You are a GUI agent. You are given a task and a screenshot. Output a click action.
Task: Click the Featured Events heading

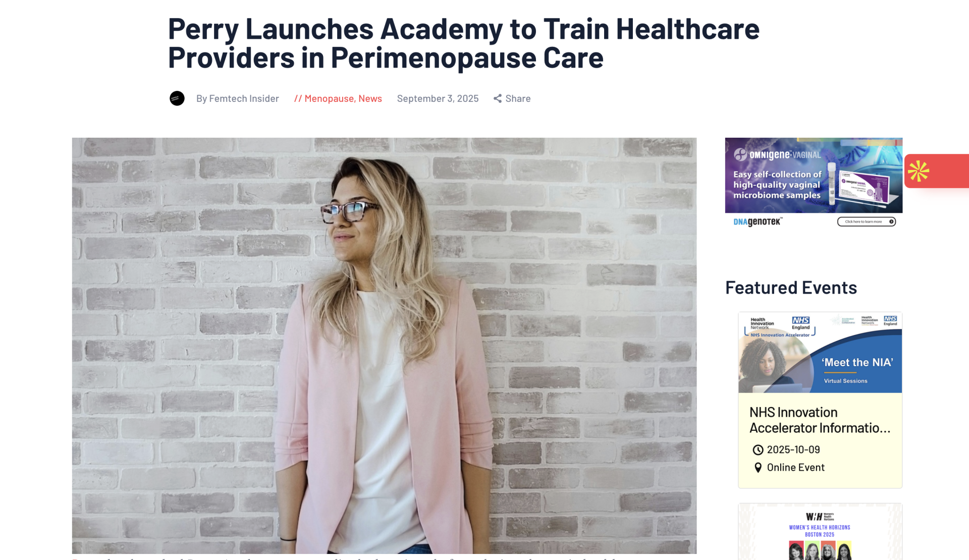pyautogui.click(x=791, y=288)
